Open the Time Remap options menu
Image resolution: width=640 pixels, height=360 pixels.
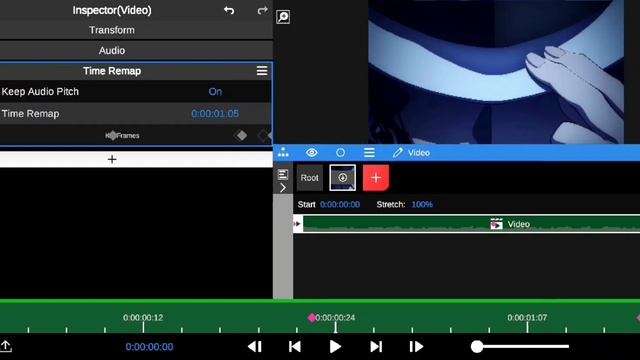262,71
